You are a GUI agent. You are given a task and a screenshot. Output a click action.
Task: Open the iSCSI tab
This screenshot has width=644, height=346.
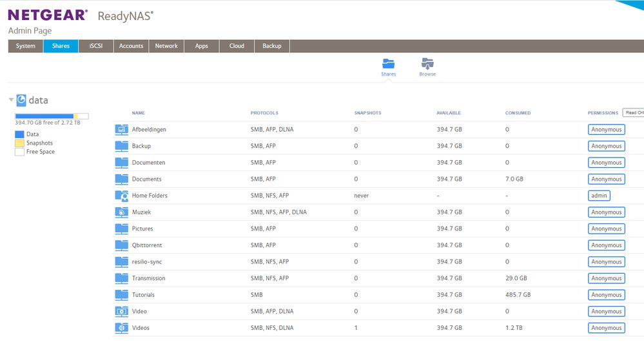tap(96, 46)
